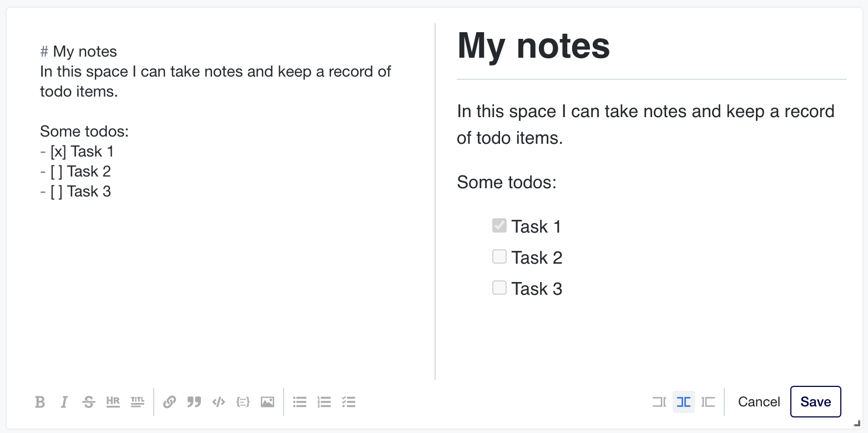The height and width of the screenshot is (433, 868).
Task: Switch to editor-only layout
Action: tap(659, 402)
